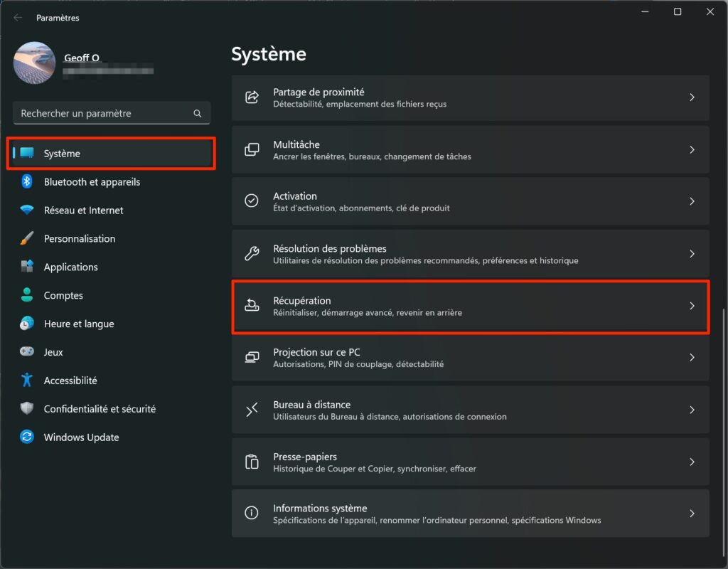Viewport: 728px width, 569px height.
Task: Click the Windows Update sync icon
Action: [x=27, y=437]
